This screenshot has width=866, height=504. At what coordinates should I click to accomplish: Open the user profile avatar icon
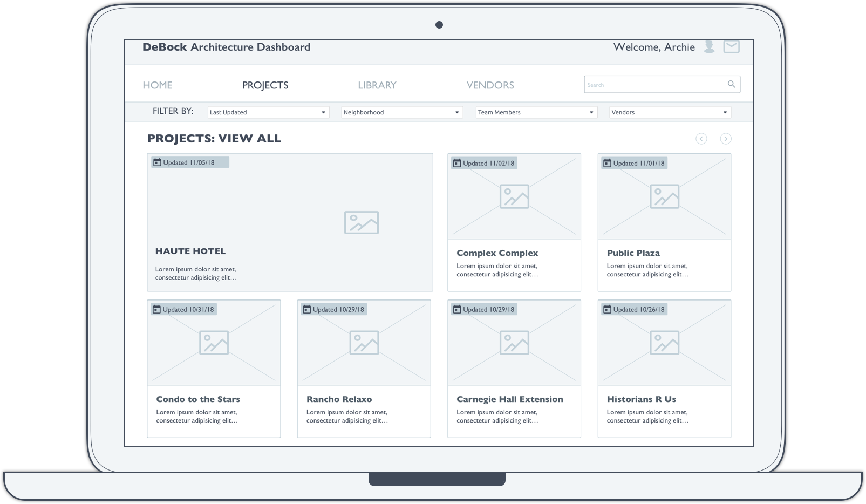click(x=710, y=47)
